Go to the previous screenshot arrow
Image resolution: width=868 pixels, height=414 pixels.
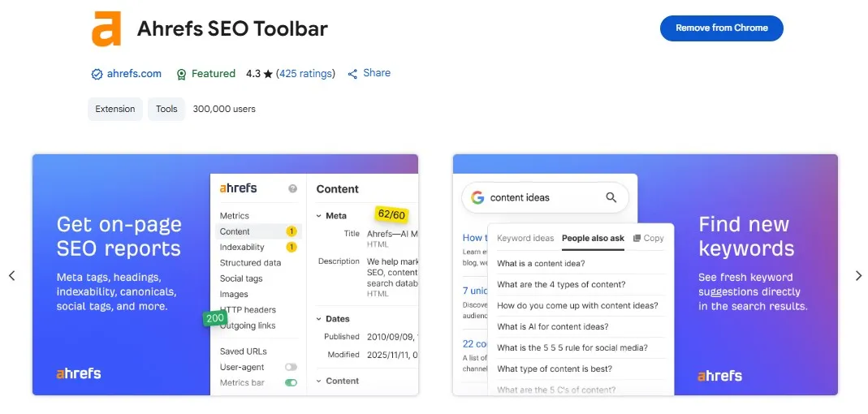11,276
